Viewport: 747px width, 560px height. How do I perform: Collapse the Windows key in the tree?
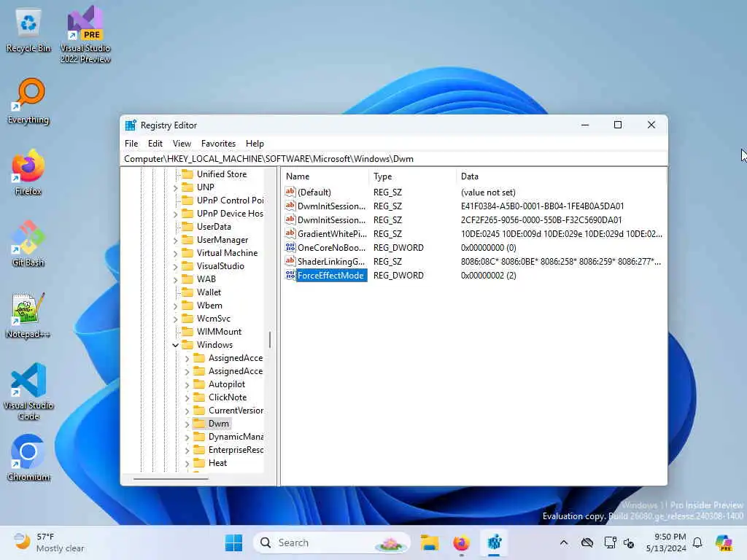175,345
